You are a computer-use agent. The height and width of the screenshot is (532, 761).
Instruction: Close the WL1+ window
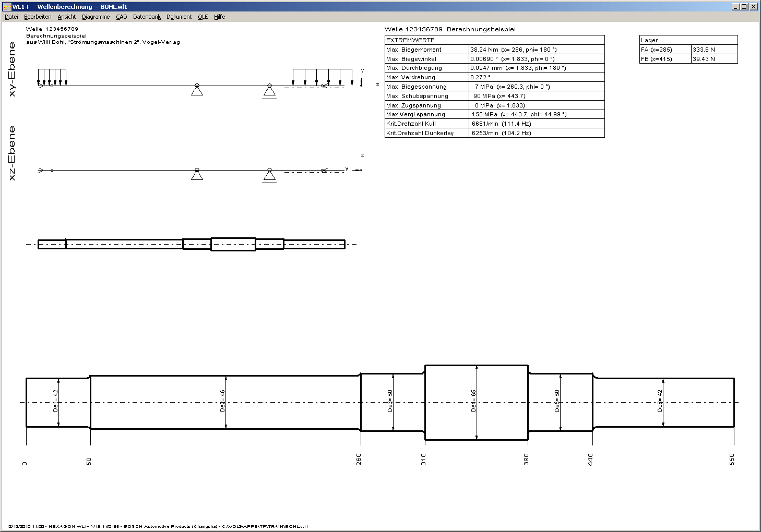point(753,6)
